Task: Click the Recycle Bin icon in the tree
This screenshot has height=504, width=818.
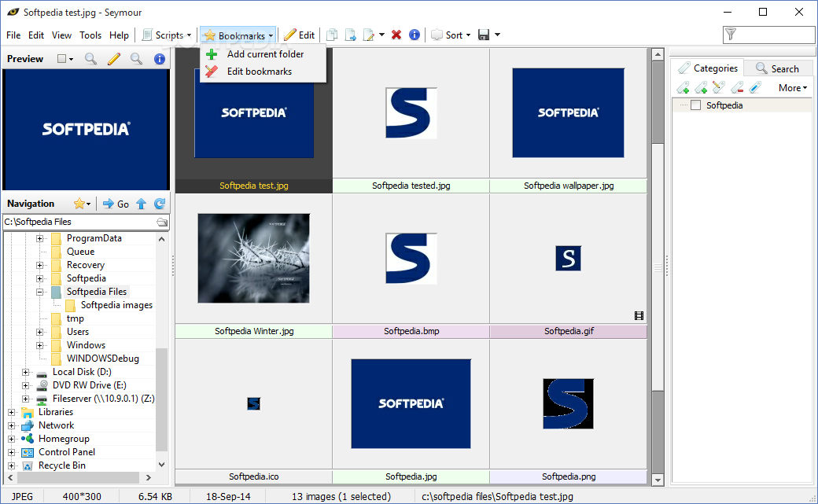Action: [28, 466]
